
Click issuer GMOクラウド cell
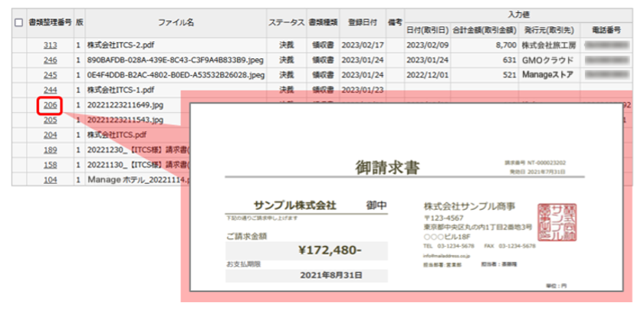pos(550,61)
